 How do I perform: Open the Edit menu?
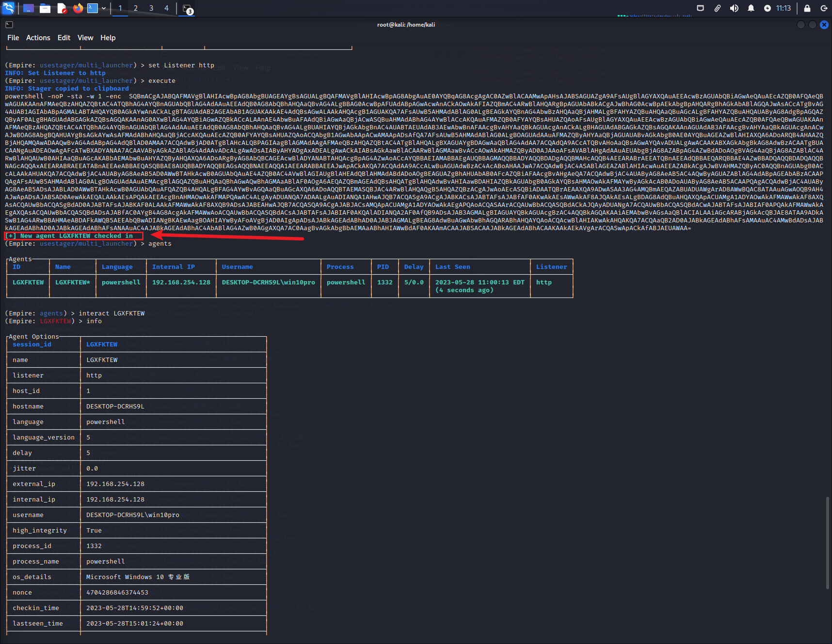tap(64, 38)
